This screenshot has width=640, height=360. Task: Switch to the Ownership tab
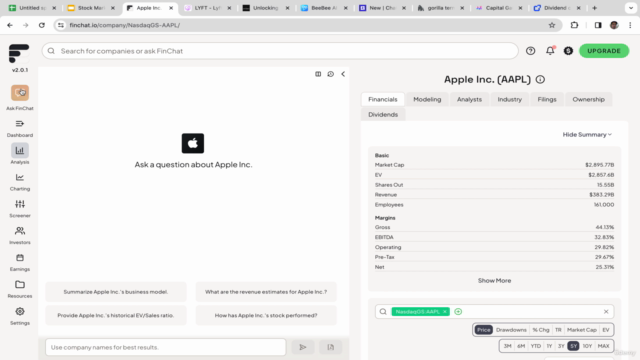click(588, 100)
